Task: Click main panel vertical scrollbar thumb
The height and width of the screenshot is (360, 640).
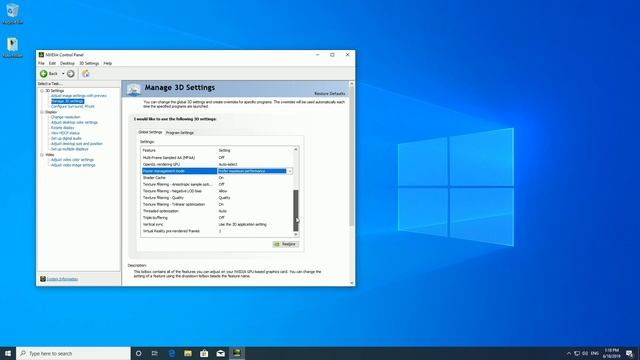Action: (x=351, y=156)
